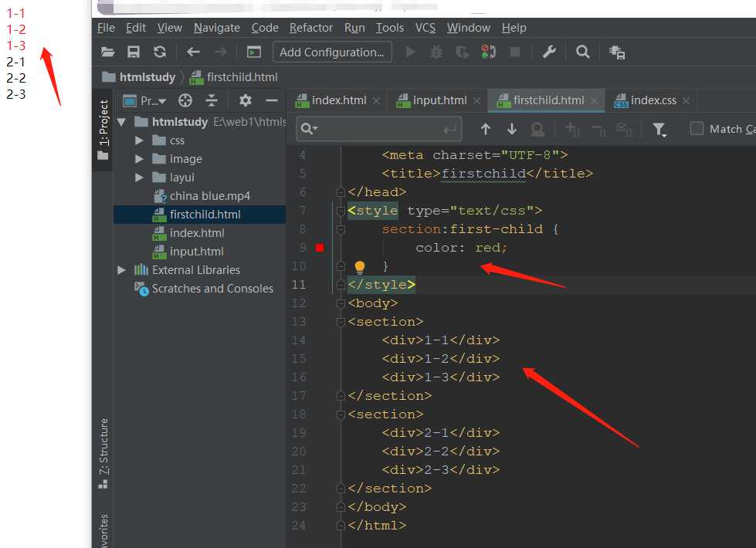Collapse the htmlstudy root folder
The image size is (756, 548).
pos(121,122)
